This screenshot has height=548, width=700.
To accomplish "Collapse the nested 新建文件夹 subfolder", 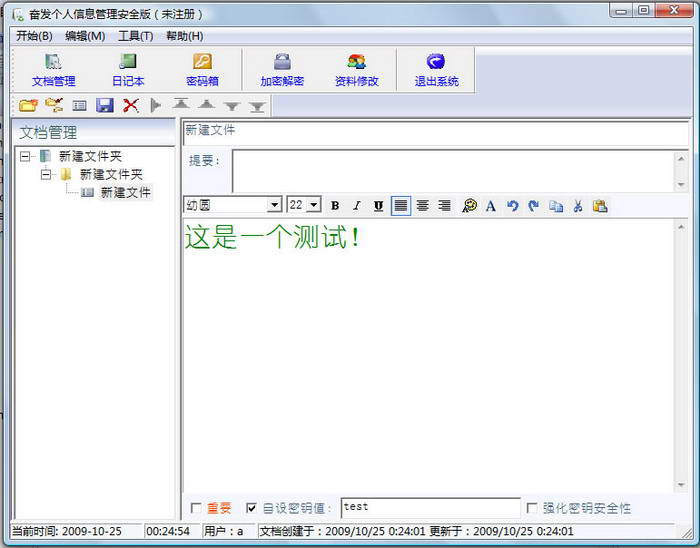I will (x=46, y=174).
